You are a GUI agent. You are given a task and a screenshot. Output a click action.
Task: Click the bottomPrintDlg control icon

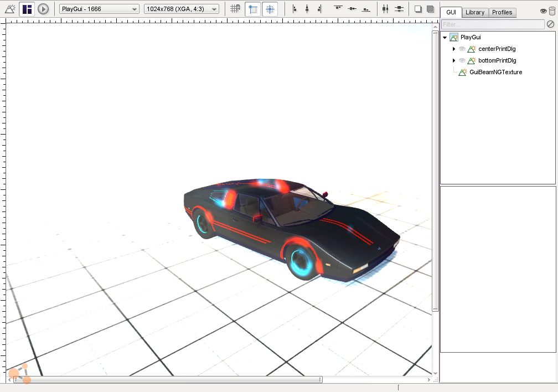pos(472,60)
